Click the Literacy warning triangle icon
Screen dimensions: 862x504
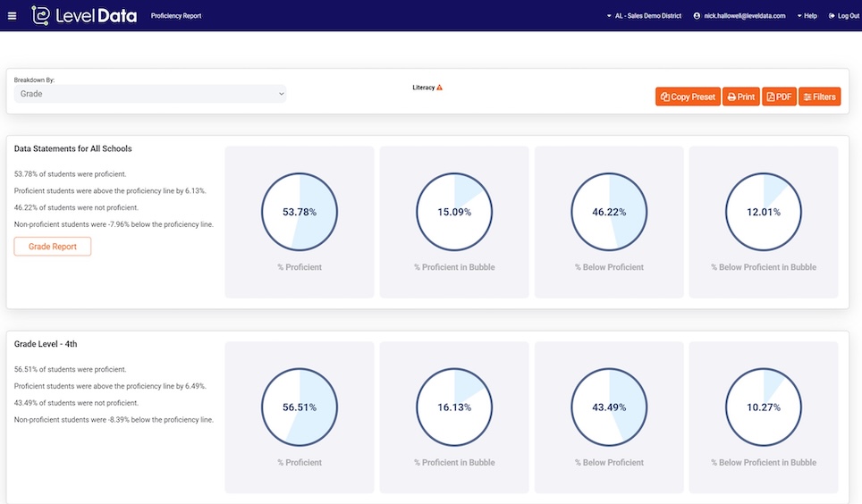tap(439, 88)
